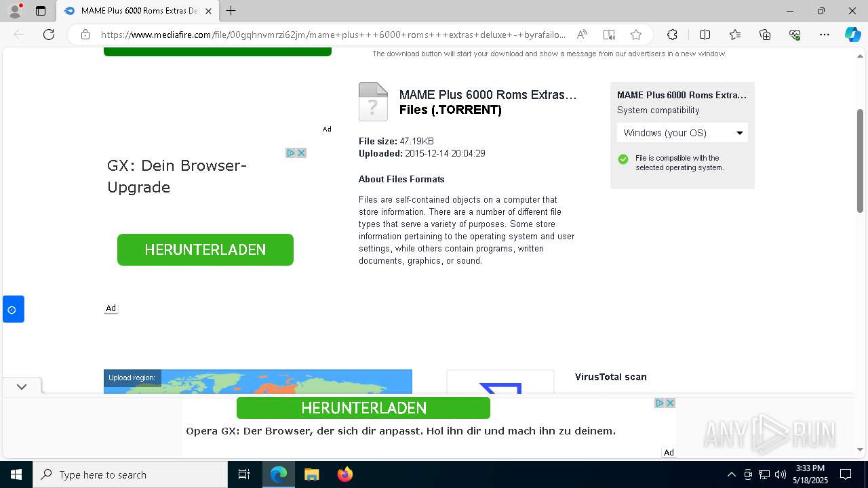Click the file size 47.19KB text
Image resolution: width=868 pixels, height=488 pixels.
pyautogui.click(x=416, y=141)
